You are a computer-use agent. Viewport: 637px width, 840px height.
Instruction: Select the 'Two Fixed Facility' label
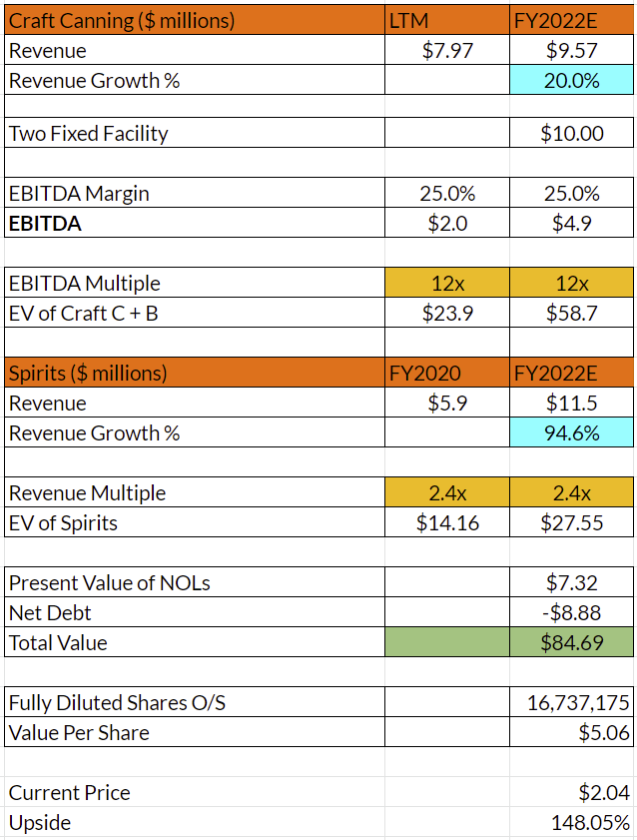click(88, 133)
